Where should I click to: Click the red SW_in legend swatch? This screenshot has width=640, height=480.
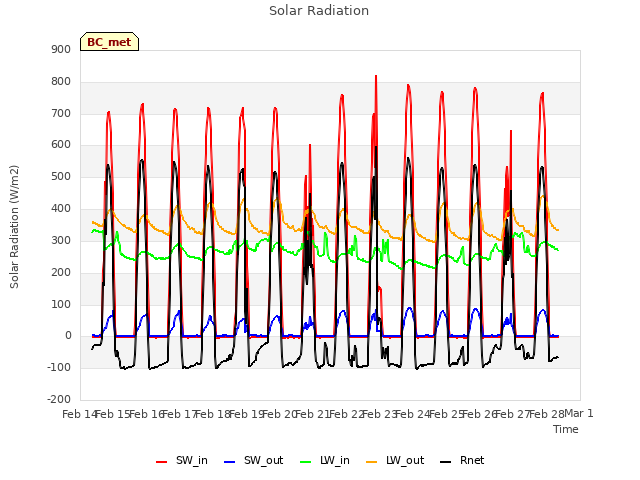click(x=162, y=462)
